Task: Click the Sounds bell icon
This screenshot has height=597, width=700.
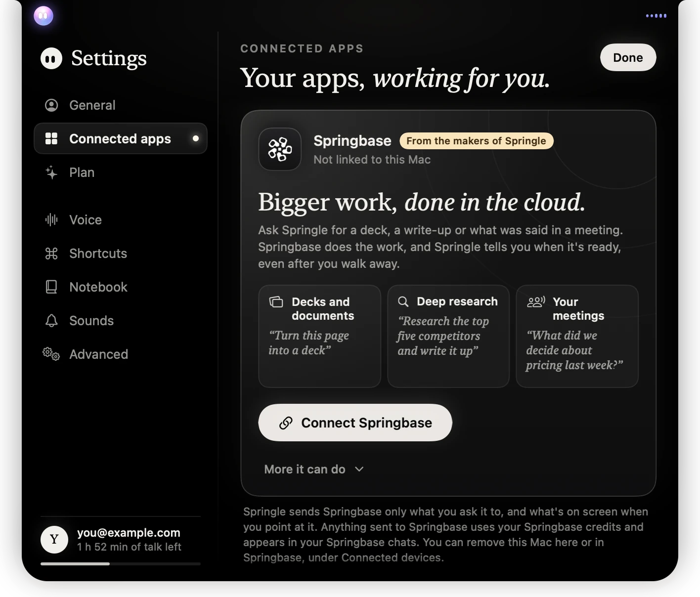Action: [x=51, y=321]
